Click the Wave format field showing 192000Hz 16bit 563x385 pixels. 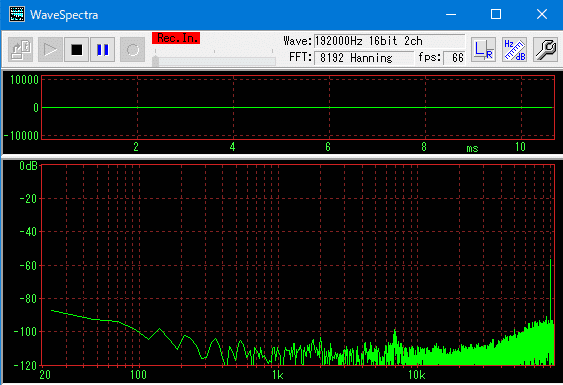(389, 41)
